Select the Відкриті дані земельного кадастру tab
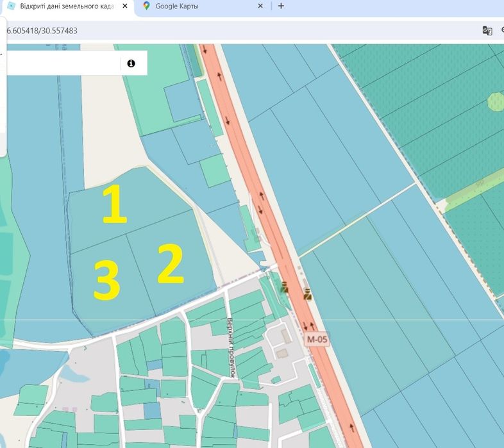504x448 pixels. [x=67, y=6]
